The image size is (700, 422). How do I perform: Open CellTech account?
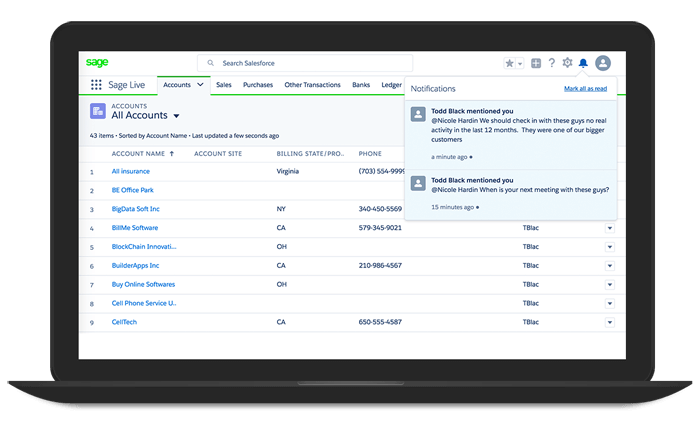click(x=124, y=322)
